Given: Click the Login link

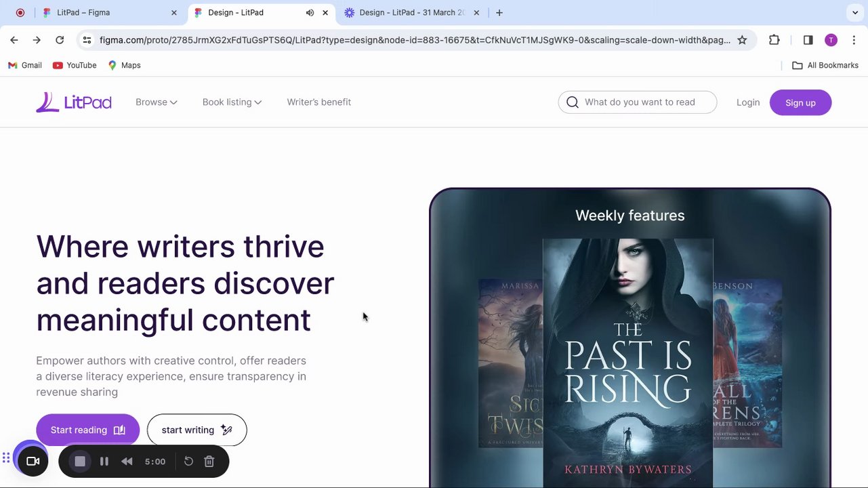Looking at the screenshot, I should 748,102.
